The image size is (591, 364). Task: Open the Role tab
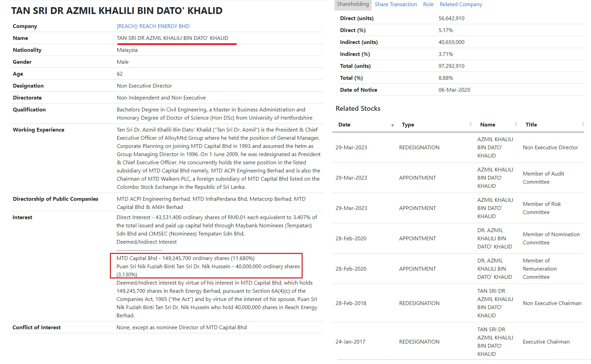tap(428, 4)
